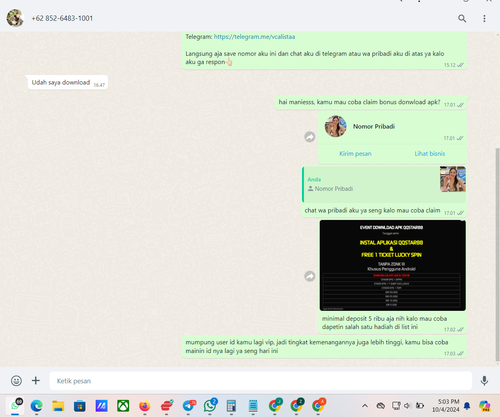This screenshot has height=417, width=500.
Task: Jump to quoted Anda Nomor Pribadi message
Action: (384, 185)
